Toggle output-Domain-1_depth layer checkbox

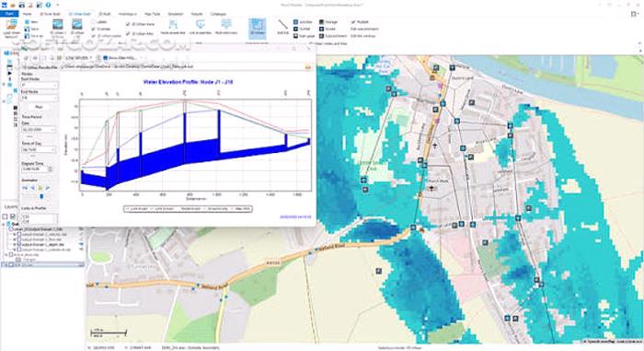tap(19, 244)
